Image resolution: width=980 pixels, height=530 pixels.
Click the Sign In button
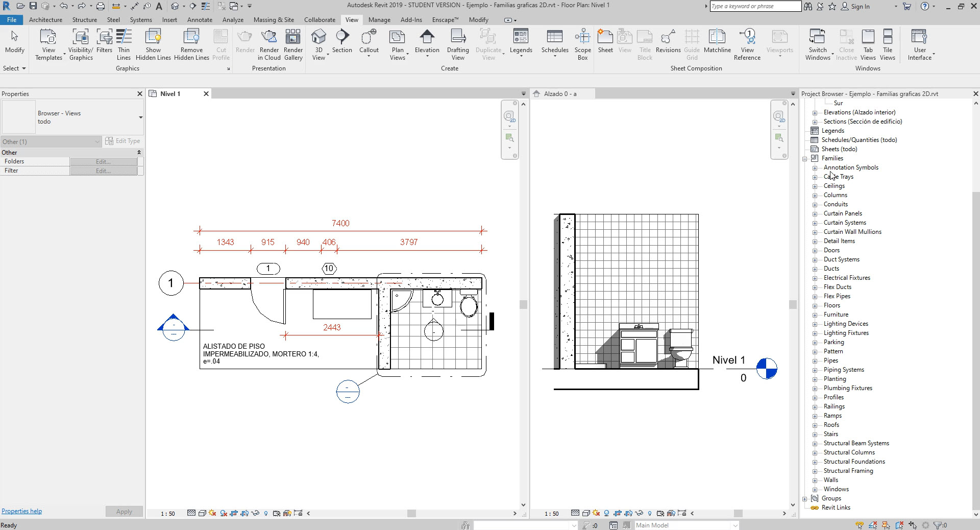point(855,6)
